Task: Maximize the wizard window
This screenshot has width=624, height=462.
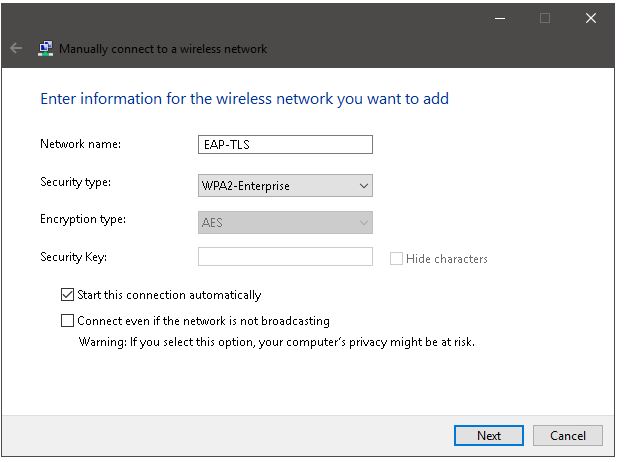Action: [x=545, y=17]
